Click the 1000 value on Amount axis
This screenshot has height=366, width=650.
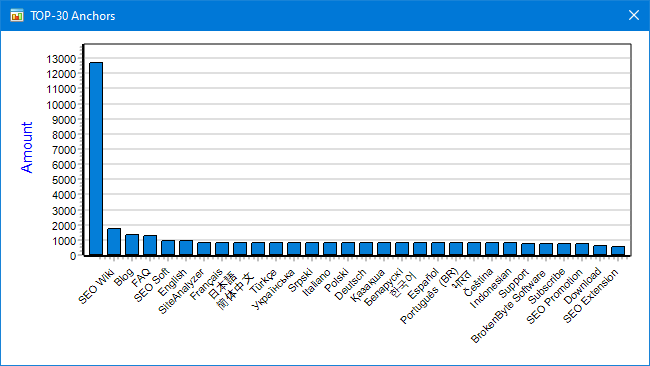[64, 241]
